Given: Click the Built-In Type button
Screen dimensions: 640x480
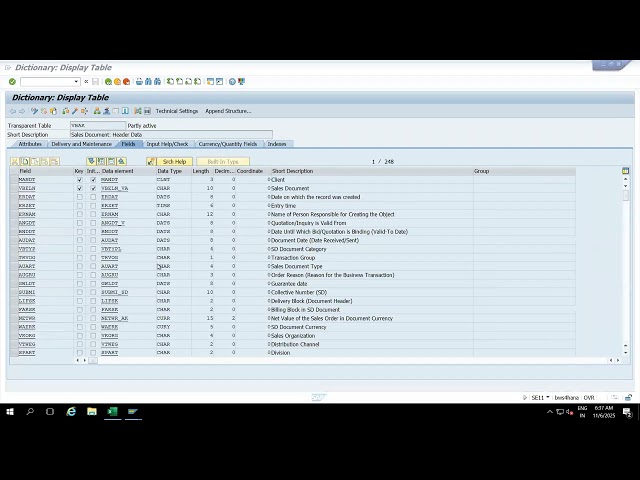Looking at the screenshot, I should 223,162.
